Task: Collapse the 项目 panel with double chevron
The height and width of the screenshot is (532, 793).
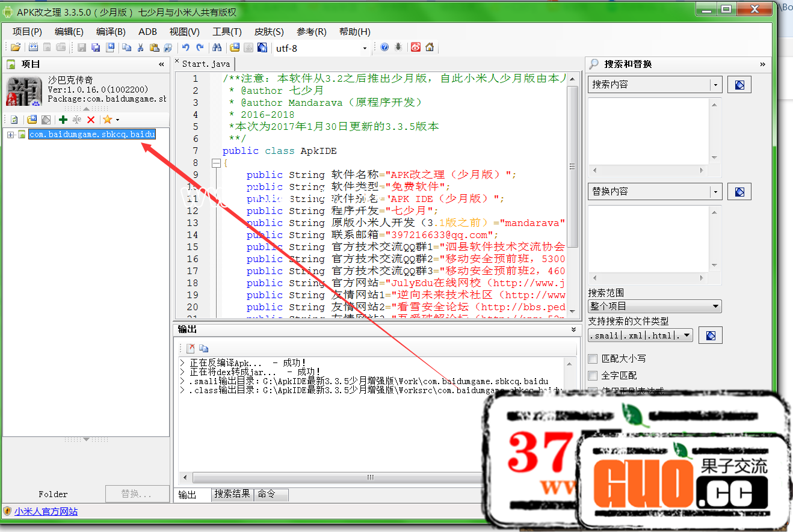Action: (x=161, y=64)
